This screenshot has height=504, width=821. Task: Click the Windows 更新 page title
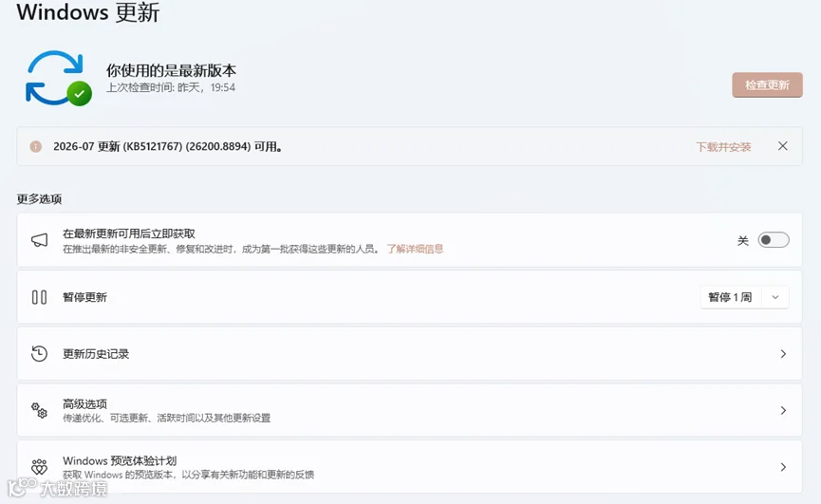click(88, 12)
